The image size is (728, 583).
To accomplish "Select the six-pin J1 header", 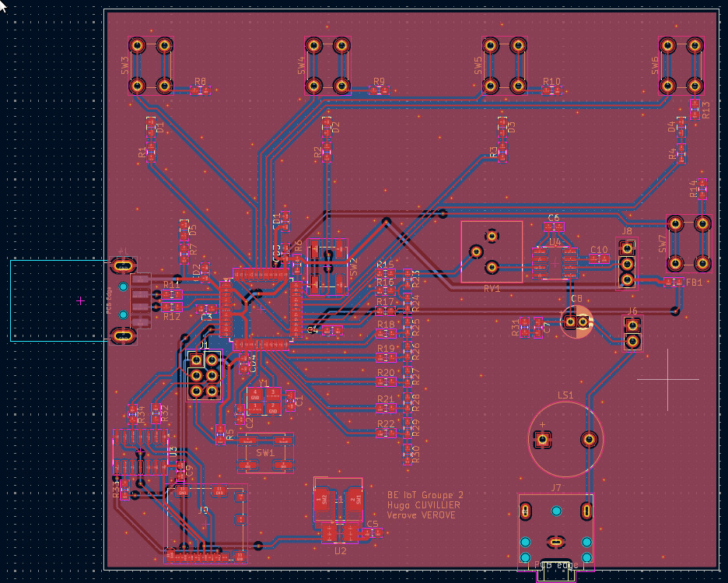I will (x=205, y=375).
